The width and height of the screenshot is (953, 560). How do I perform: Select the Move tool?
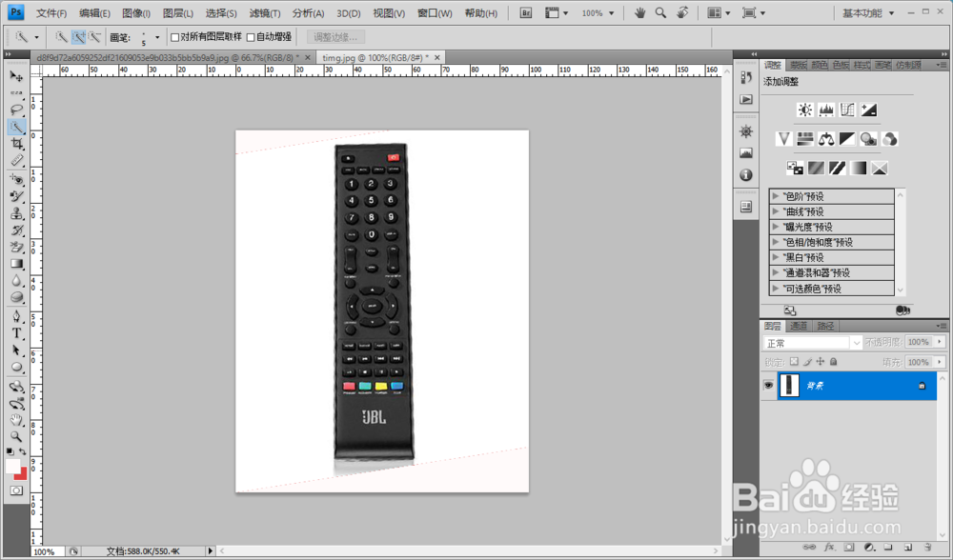click(16, 76)
